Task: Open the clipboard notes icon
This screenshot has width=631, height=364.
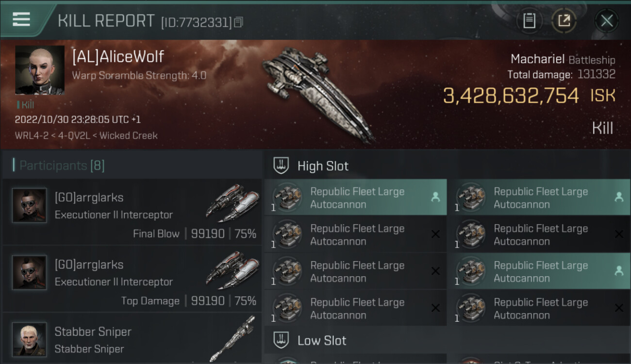Action: 529,21
